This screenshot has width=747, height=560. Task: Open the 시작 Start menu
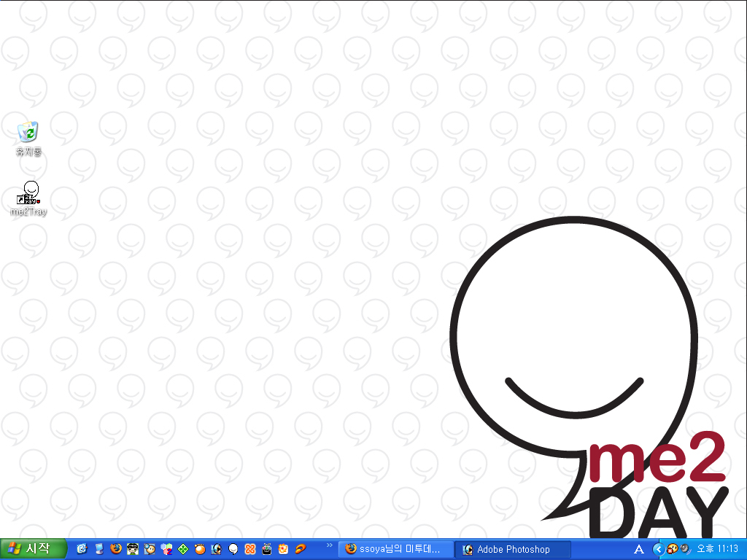tap(32, 549)
